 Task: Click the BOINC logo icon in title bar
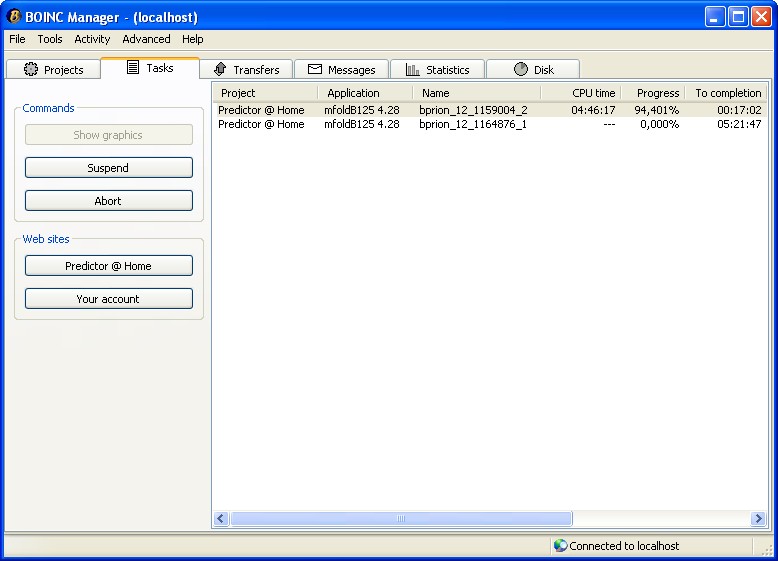click(x=13, y=16)
